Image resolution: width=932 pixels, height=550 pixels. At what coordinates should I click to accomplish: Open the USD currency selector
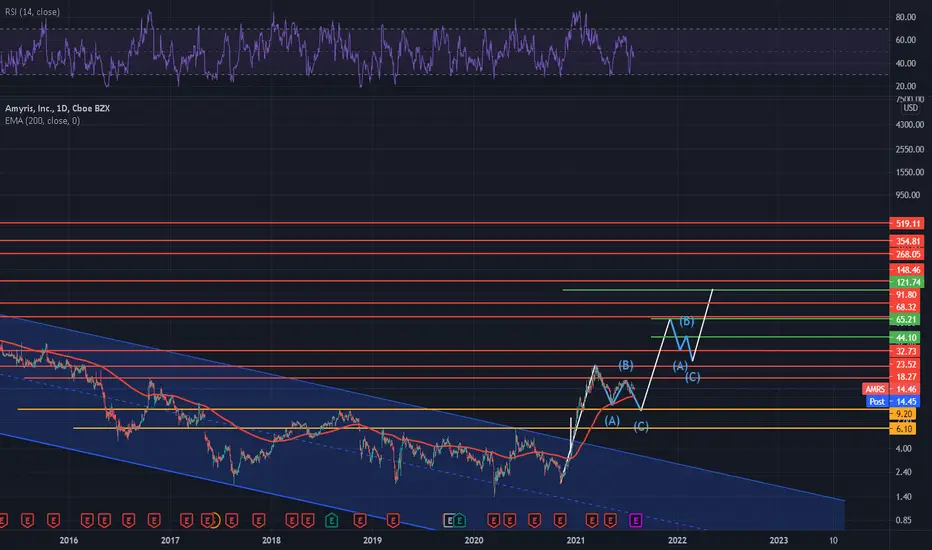(x=910, y=108)
